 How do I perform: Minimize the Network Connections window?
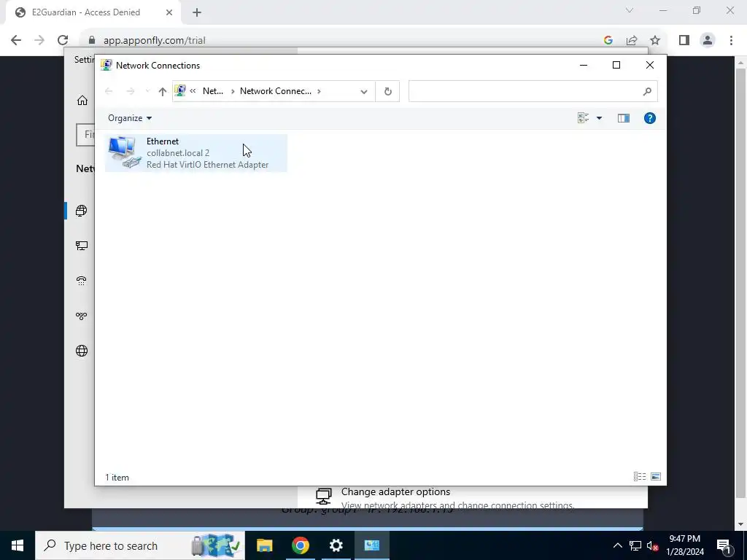click(x=584, y=65)
